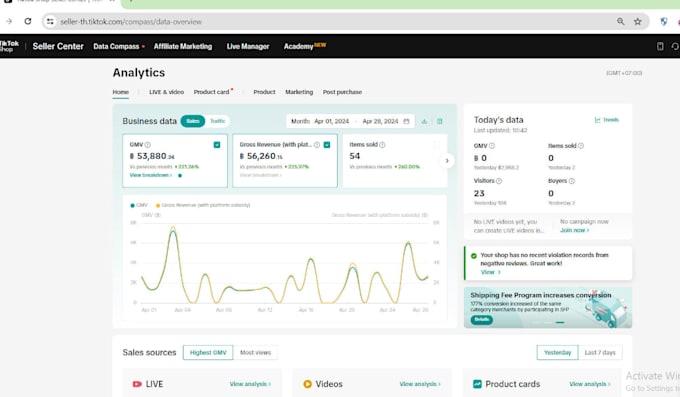
Task: Open the Product analytics tab
Action: (264, 92)
